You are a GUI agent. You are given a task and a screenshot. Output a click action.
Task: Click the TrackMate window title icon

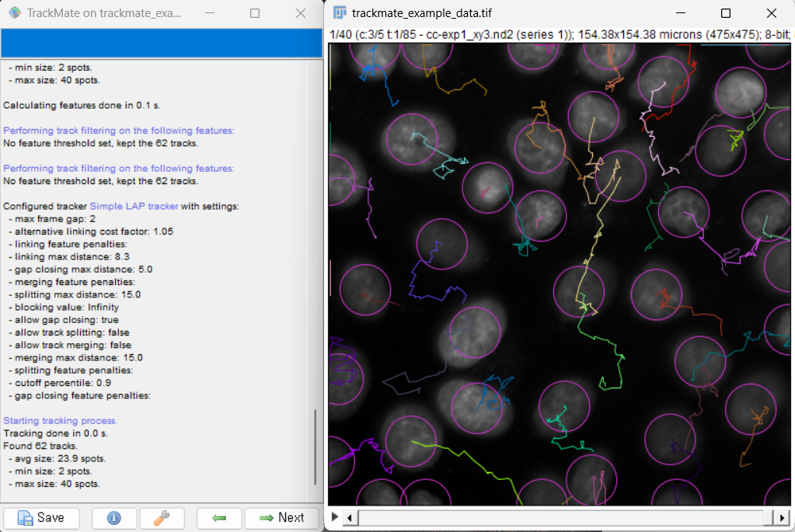click(15, 12)
